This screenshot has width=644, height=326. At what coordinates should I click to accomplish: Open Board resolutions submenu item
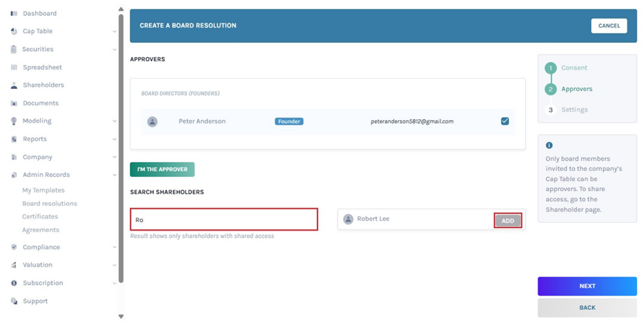pyautogui.click(x=50, y=204)
